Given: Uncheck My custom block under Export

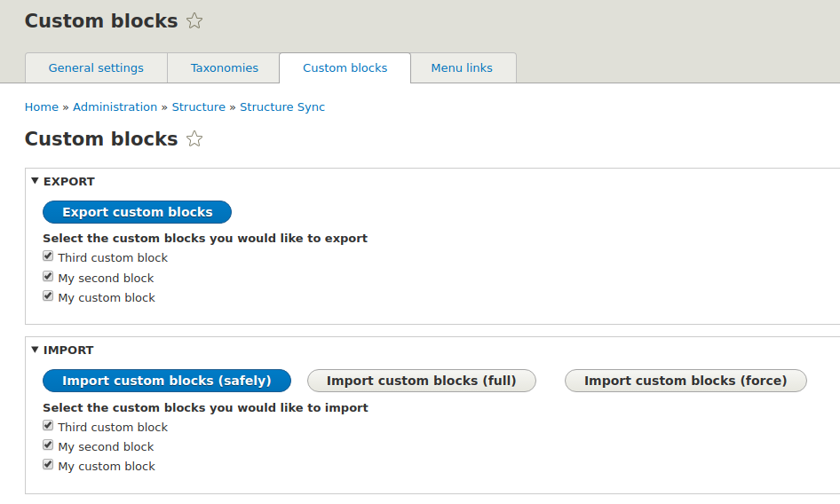Looking at the screenshot, I should point(48,296).
